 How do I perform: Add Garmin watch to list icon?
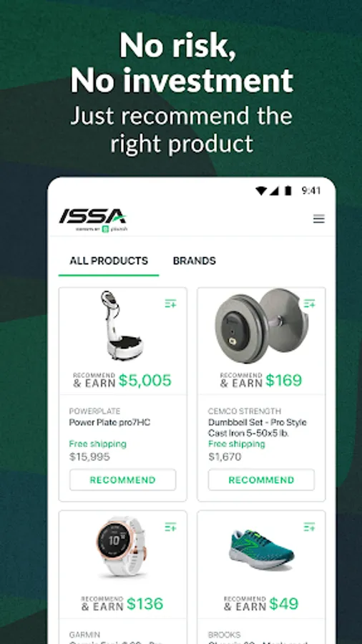click(170, 527)
